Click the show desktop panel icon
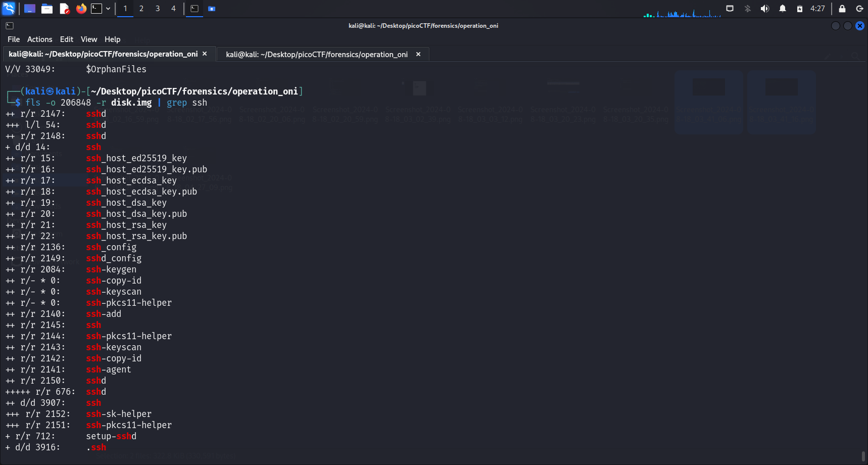868x465 pixels. pyautogui.click(x=30, y=9)
